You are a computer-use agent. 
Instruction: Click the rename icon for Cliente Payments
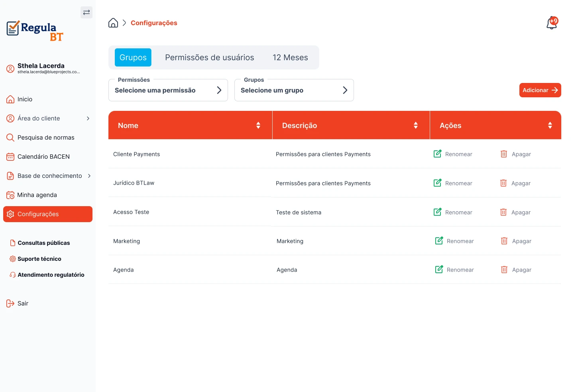click(x=437, y=154)
